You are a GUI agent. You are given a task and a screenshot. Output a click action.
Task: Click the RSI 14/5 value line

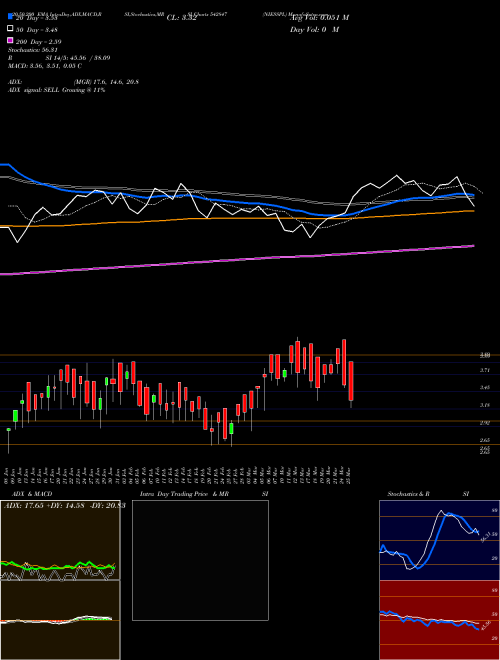coord(59,58)
